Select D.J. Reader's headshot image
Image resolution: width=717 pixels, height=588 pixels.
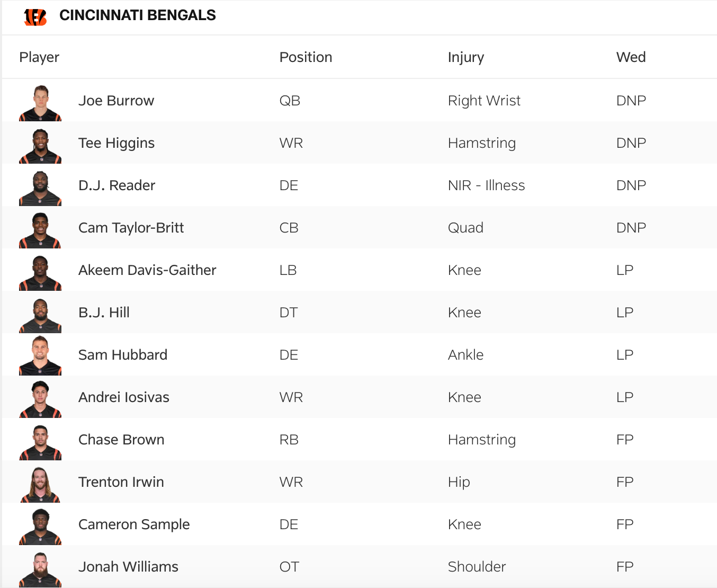point(40,188)
